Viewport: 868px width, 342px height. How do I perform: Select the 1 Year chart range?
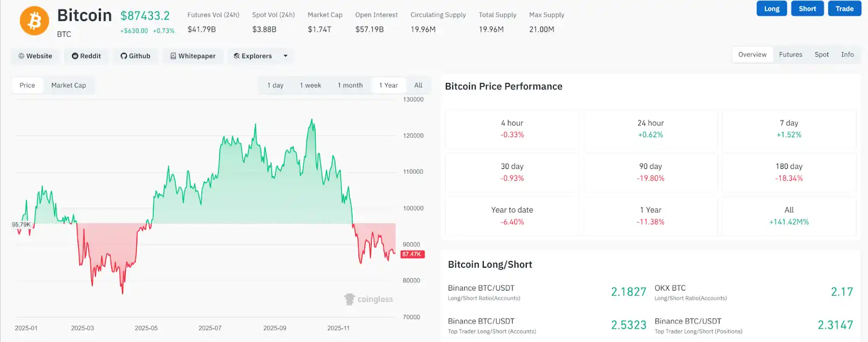388,85
